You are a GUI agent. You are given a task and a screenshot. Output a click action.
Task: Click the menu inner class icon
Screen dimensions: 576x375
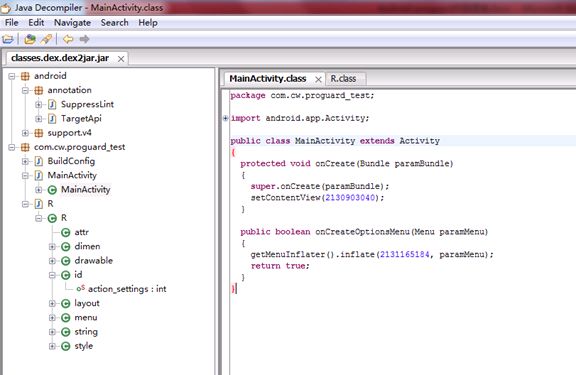coord(65,318)
